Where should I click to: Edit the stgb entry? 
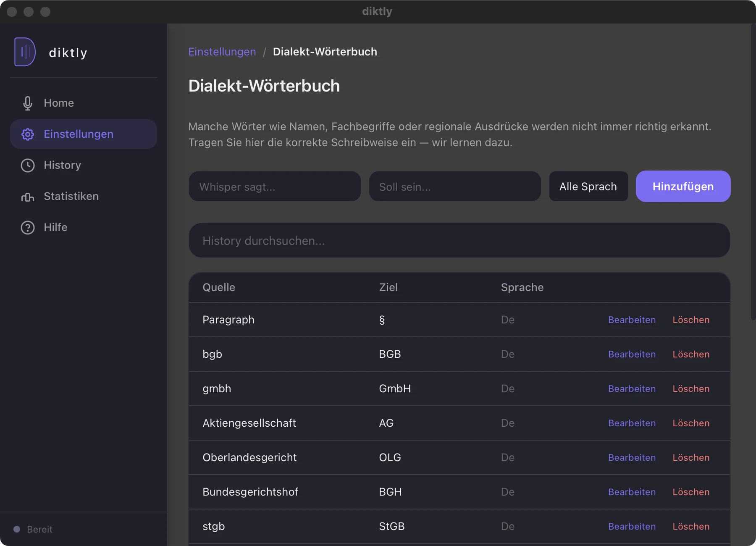(x=632, y=526)
